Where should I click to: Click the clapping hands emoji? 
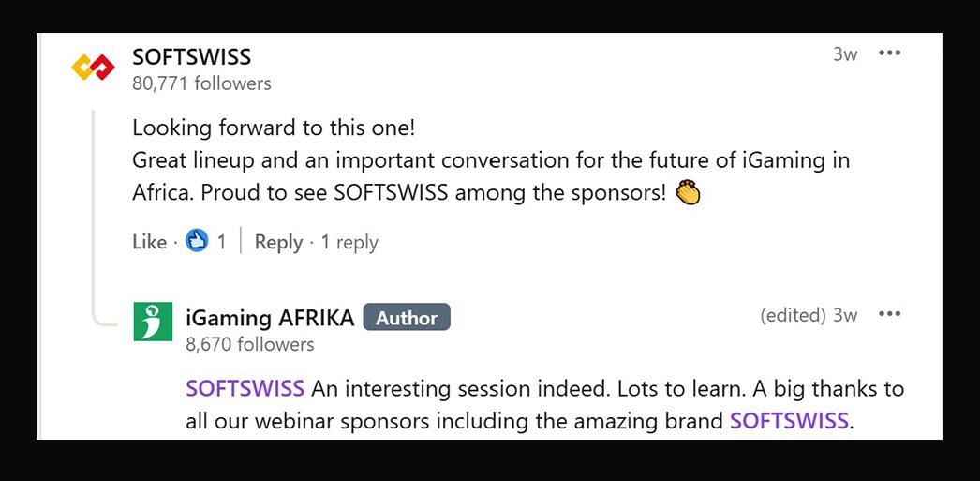click(688, 192)
